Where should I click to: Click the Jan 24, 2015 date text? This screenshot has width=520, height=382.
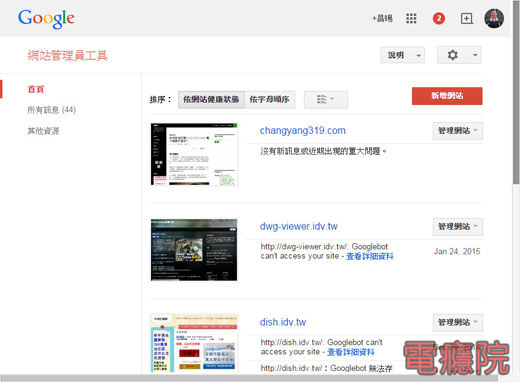457,251
